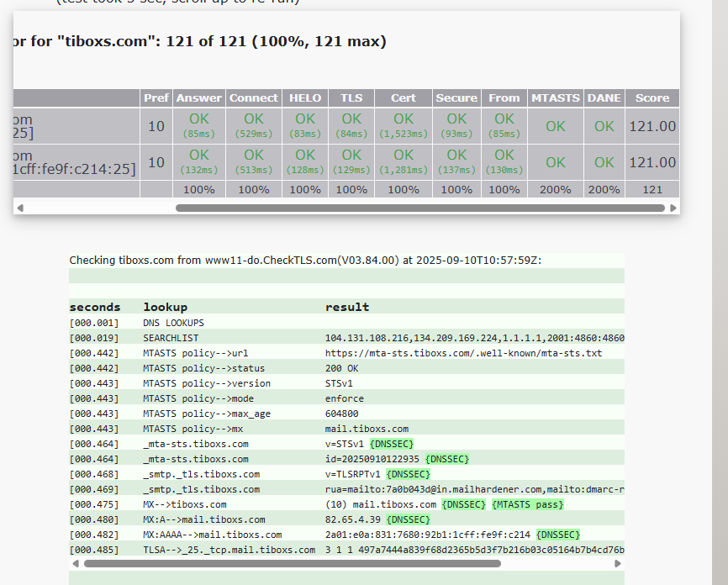Click the "Checking tiboxs.com from www11-do.CheckTLS.com" line

pos(305,260)
